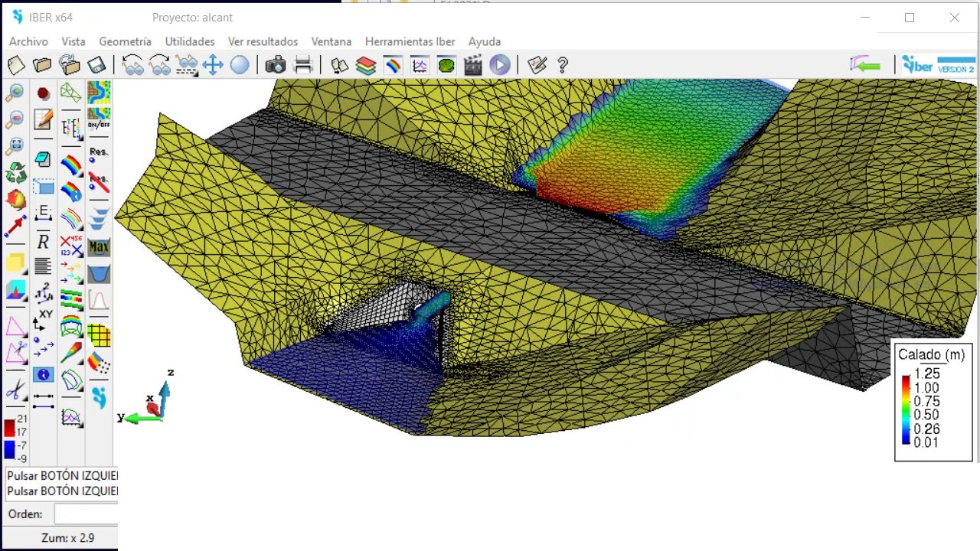Open the layers tool from the toolbar
Screen dimensions: 980x551
[x=366, y=65]
